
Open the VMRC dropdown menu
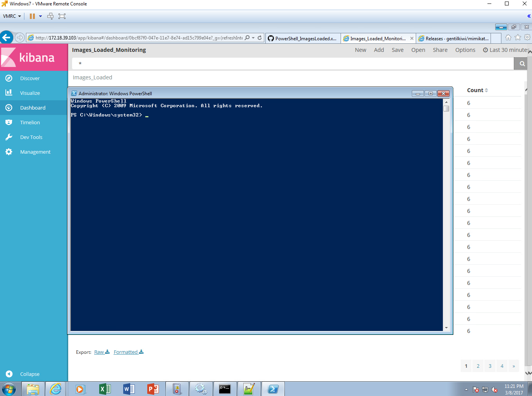[12, 16]
